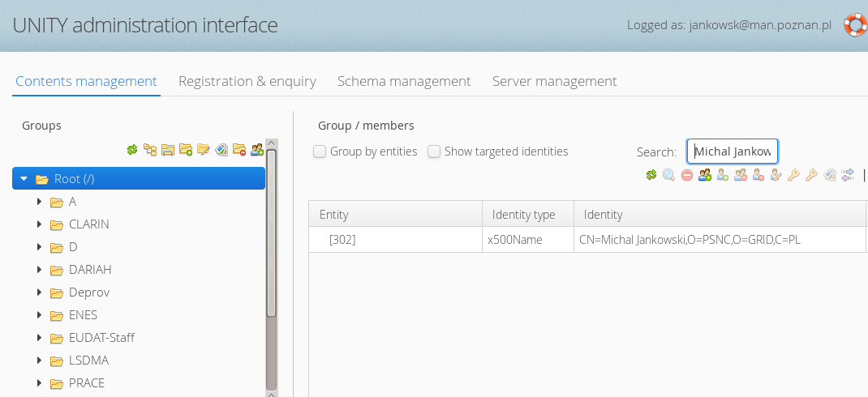Refresh the Groups tree
The image size is (868, 397).
[x=132, y=149]
